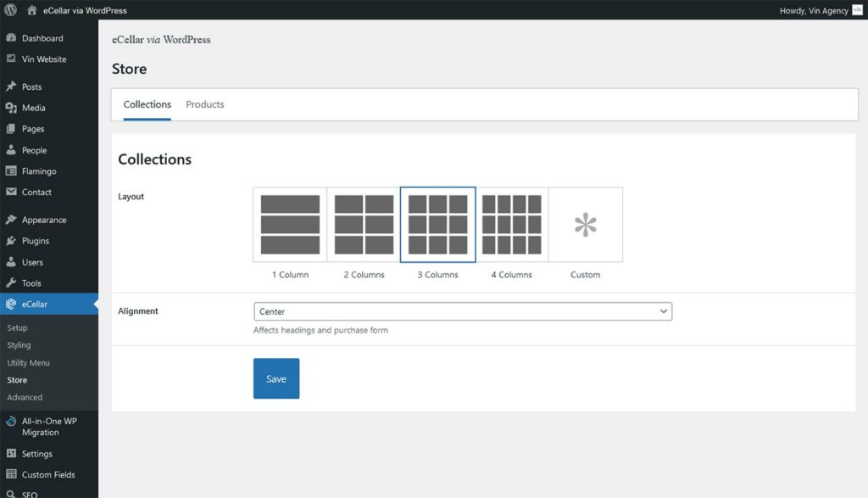This screenshot has width=868, height=498.
Task: Select the 1 Column layout option
Action: (290, 225)
